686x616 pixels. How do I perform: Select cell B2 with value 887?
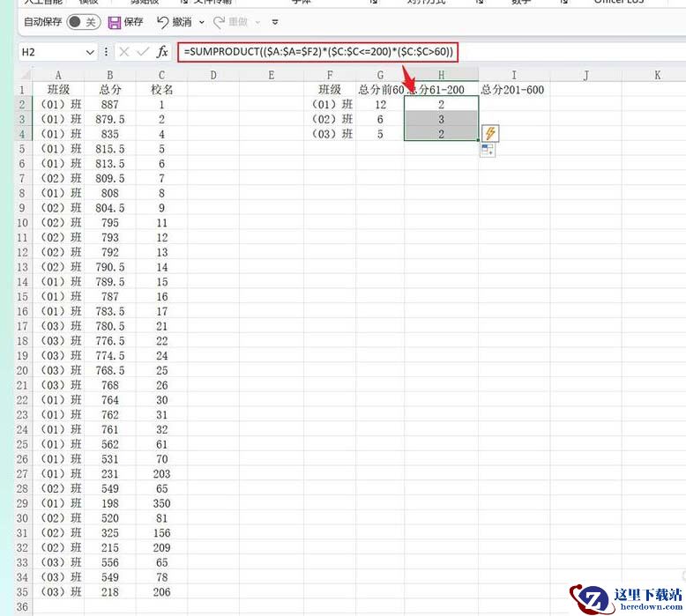point(110,105)
